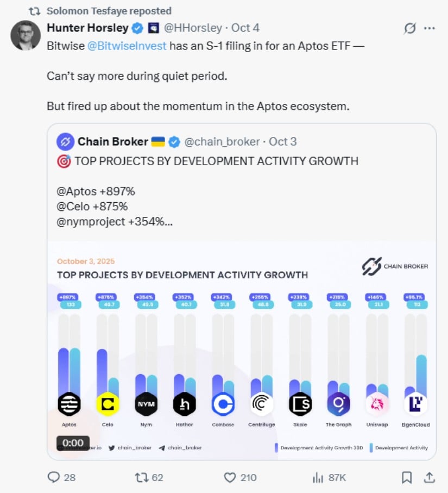Click the affiliate badge next to Hunter Horsley

[154, 28]
